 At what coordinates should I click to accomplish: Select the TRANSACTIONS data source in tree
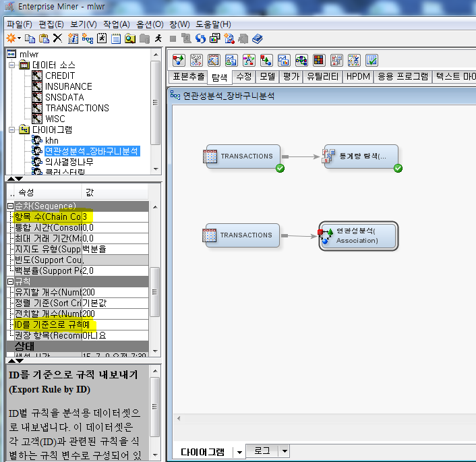click(x=77, y=108)
